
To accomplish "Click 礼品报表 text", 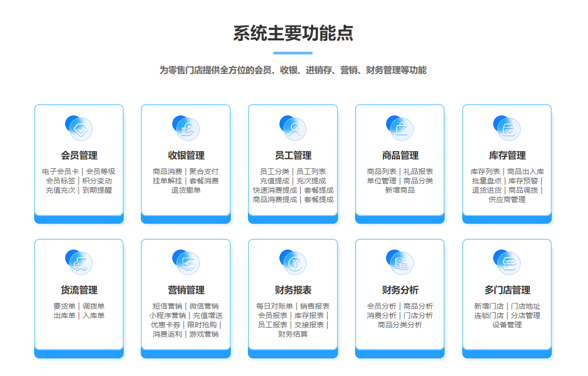I will [418, 171].
